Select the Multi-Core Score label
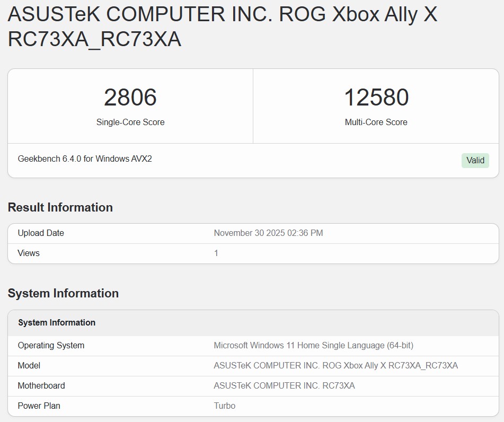Viewport: 504px width, 422px height. pos(376,122)
